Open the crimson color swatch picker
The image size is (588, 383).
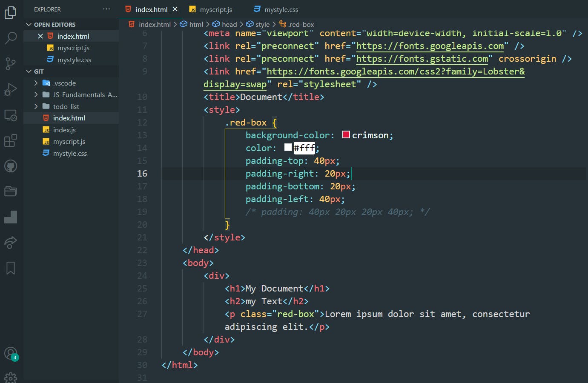[346, 135]
